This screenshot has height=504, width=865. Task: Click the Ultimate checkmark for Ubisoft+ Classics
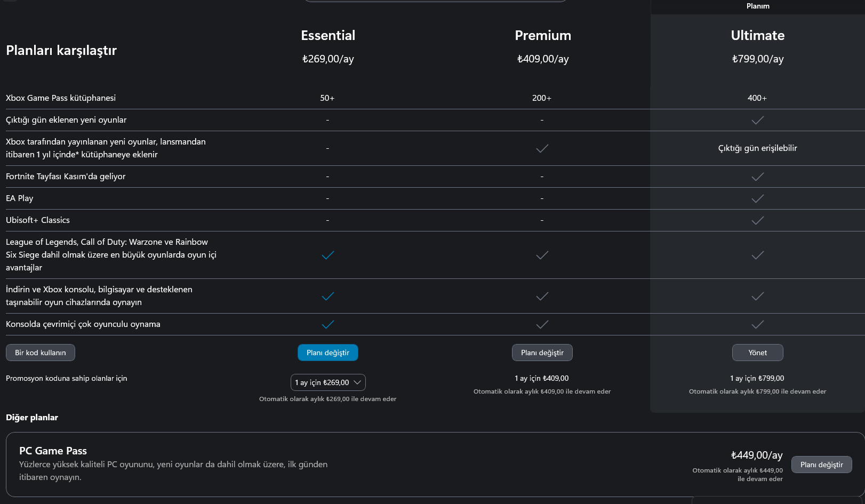click(x=757, y=220)
